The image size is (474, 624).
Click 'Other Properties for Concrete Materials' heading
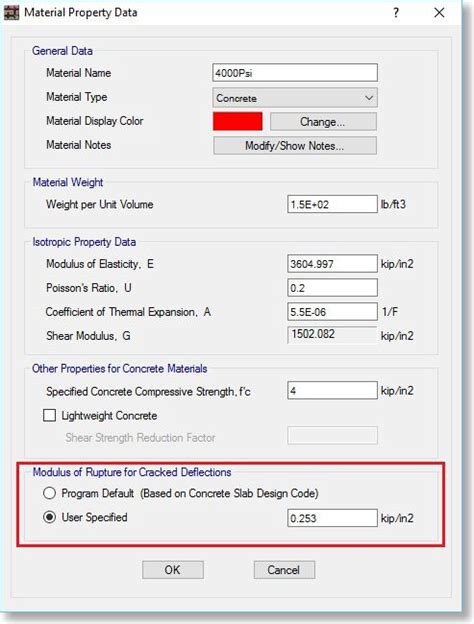point(119,369)
